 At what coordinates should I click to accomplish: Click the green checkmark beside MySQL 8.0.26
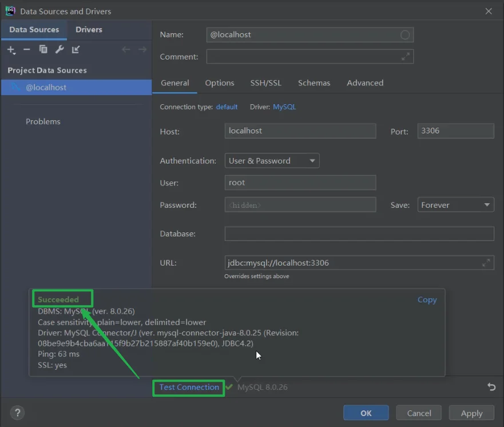pyautogui.click(x=229, y=387)
